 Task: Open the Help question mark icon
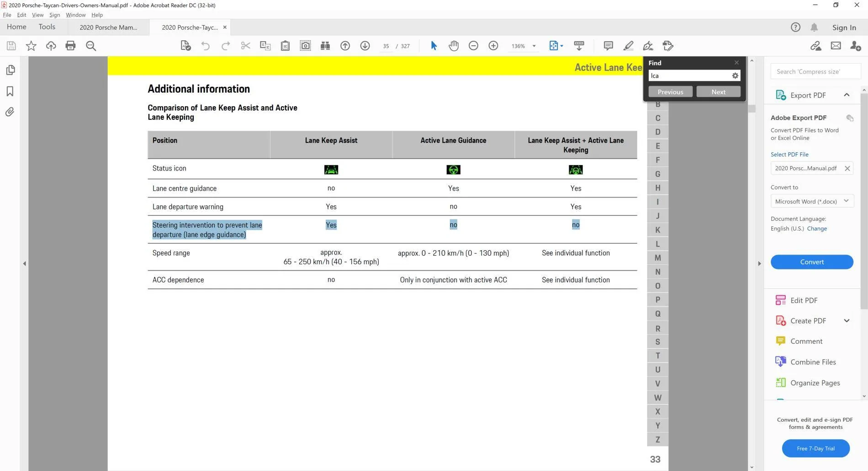point(795,27)
